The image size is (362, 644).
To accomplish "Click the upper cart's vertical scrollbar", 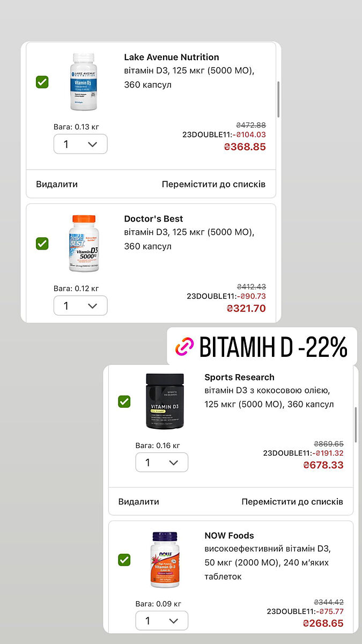I will tap(278, 99).
